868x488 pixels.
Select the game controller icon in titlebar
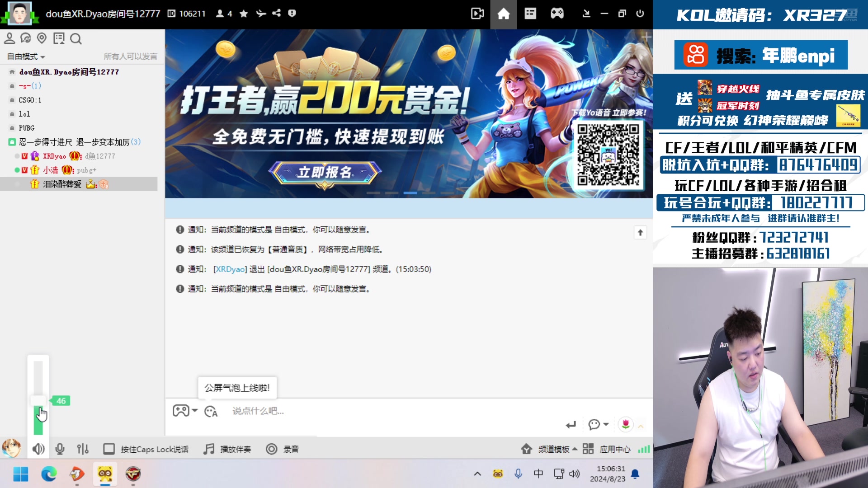(557, 14)
